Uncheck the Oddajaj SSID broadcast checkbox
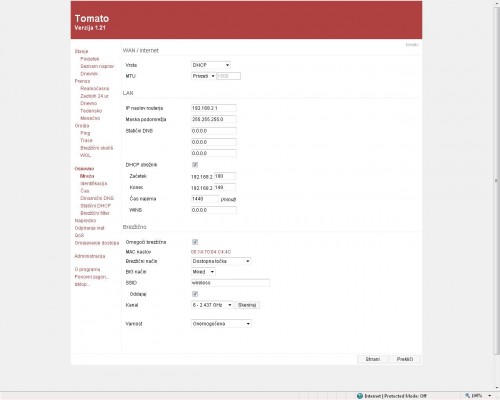The image size is (500, 400). [195, 294]
